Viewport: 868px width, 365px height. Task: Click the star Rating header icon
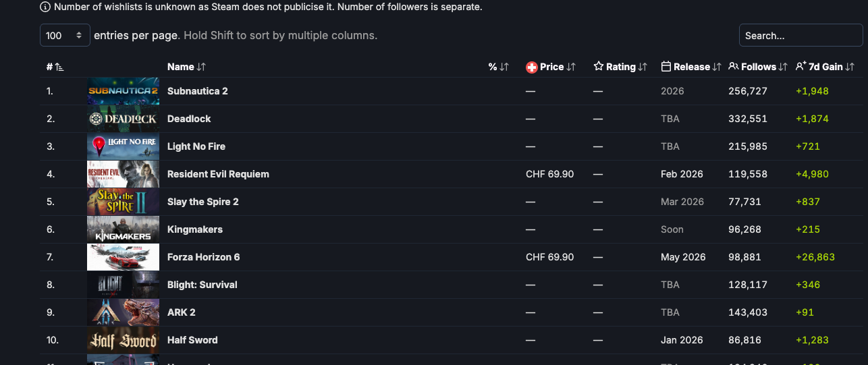(599, 67)
